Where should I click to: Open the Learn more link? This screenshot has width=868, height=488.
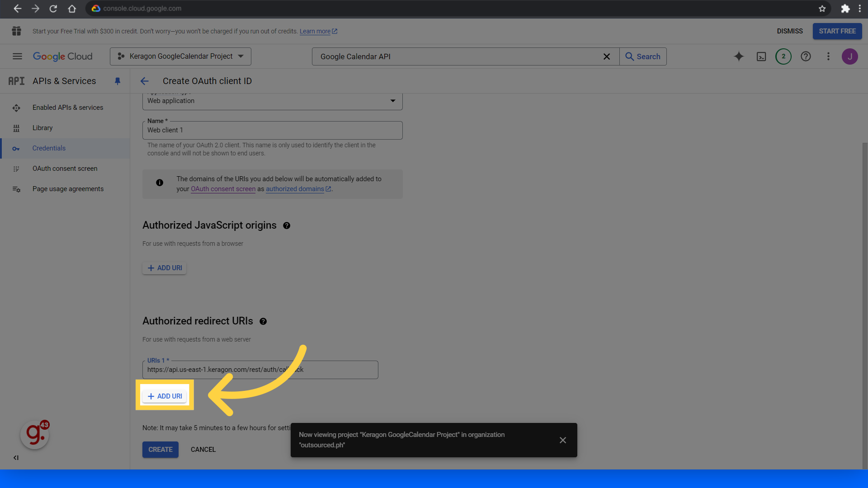click(318, 31)
